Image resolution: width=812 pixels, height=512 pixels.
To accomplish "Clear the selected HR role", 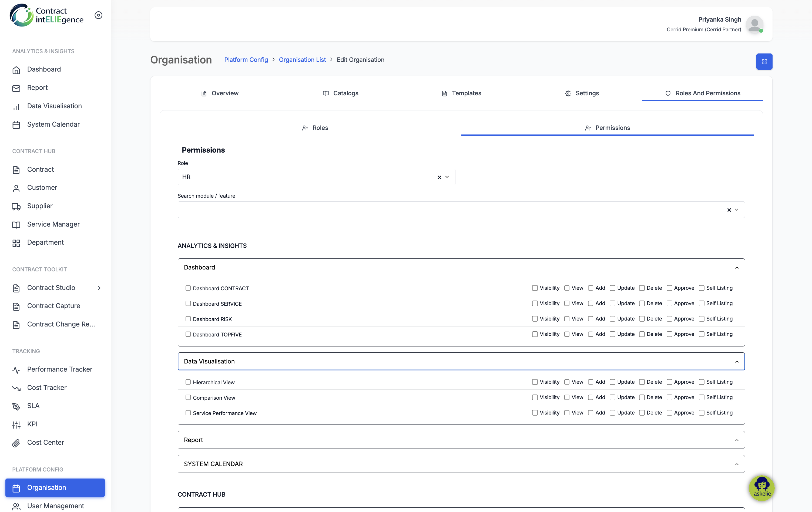I will [439, 177].
